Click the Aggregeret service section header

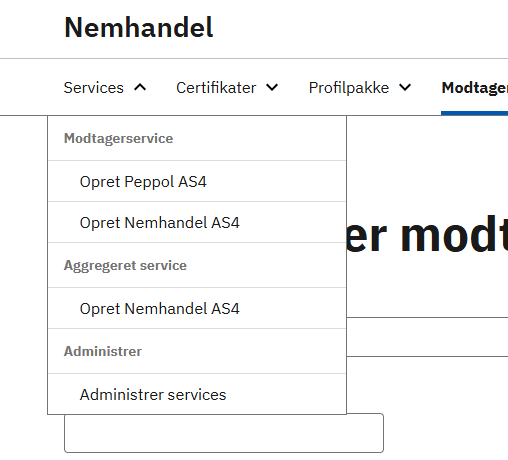coord(125,266)
